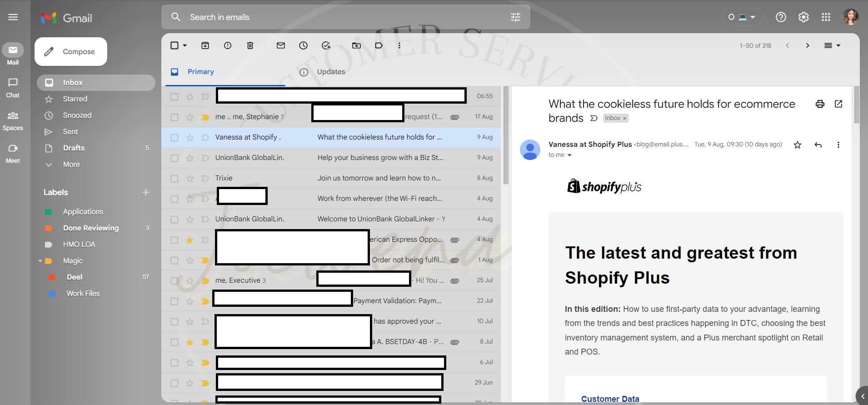The height and width of the screenshot is (405, 868).
Task: Open More options for the opened email
Action: point(838,145)
